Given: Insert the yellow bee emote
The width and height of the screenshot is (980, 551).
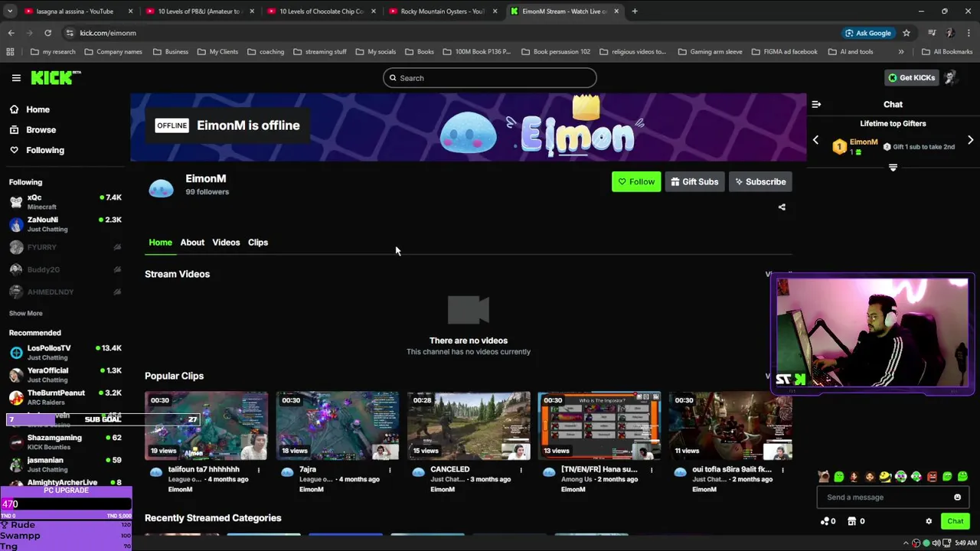Looking at the screenshot, I should [x=885, y=476].
